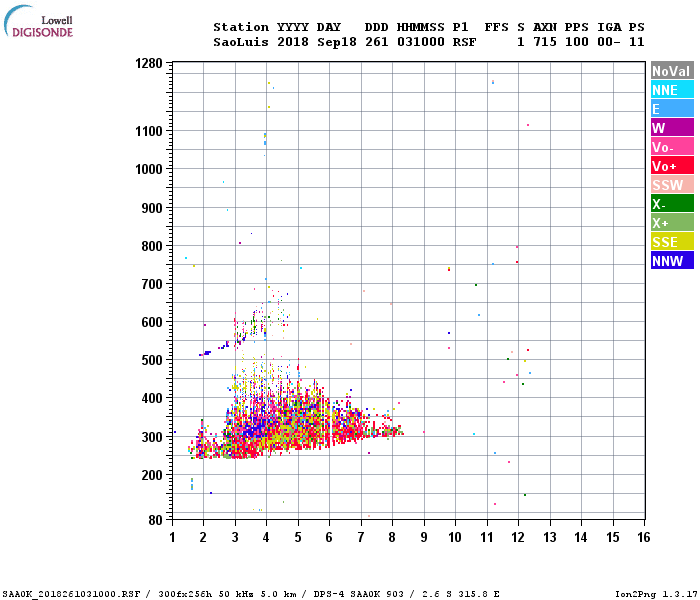Image resolution: width=700 pixels, height=600 pixels.
Task: Select the Vo+ red legend swatch
Action: tap(672, 166)
